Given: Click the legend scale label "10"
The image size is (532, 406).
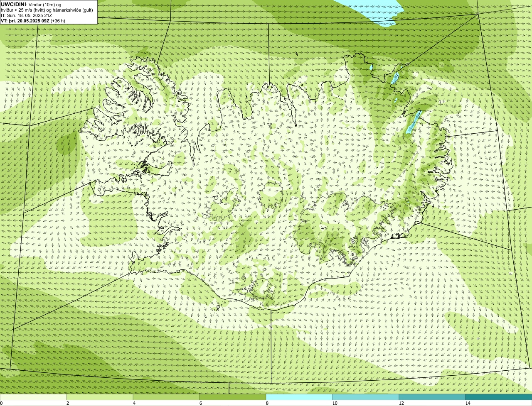Looking at the screenshot, I should pyautogui.click(x=335, y=403).
